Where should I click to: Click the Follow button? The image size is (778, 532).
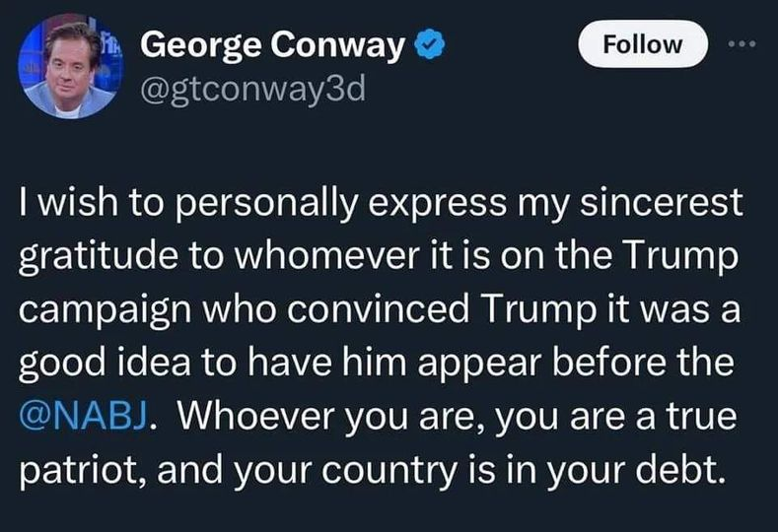click(x=642, y=44)
